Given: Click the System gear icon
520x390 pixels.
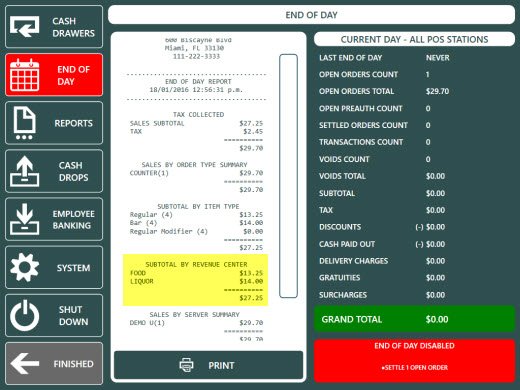Looking at the screenshot, I should 24,267.
